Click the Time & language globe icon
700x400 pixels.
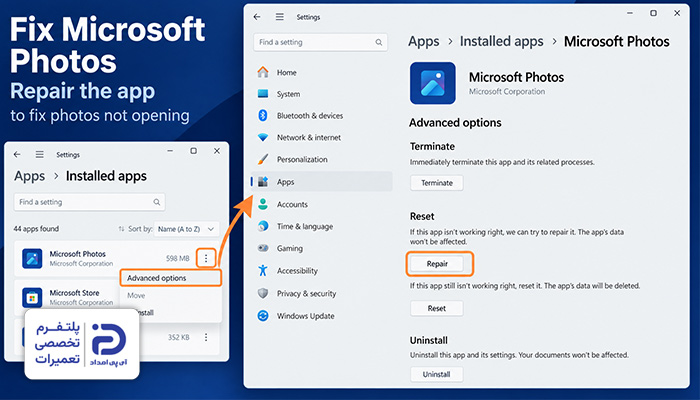point(263,226)
